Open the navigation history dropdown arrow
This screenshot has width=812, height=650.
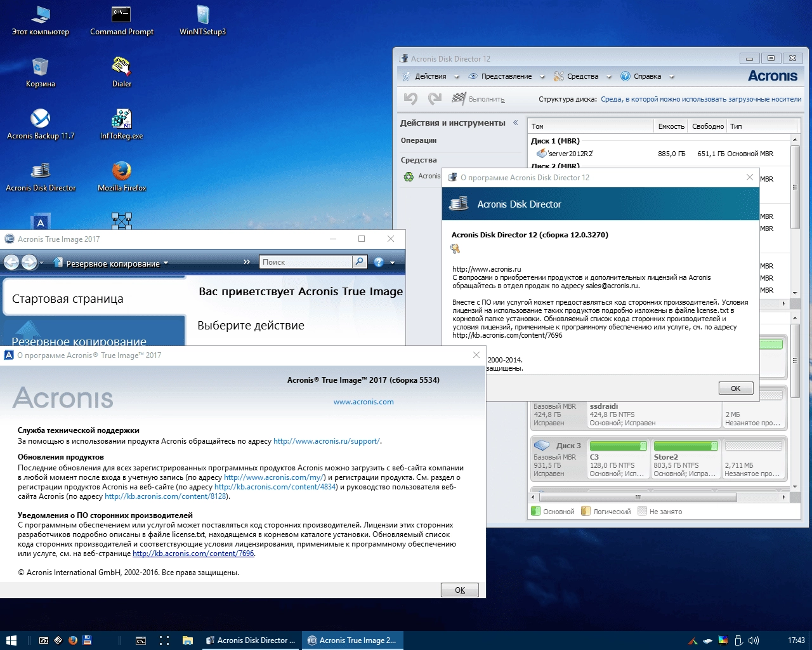(42, 263)
